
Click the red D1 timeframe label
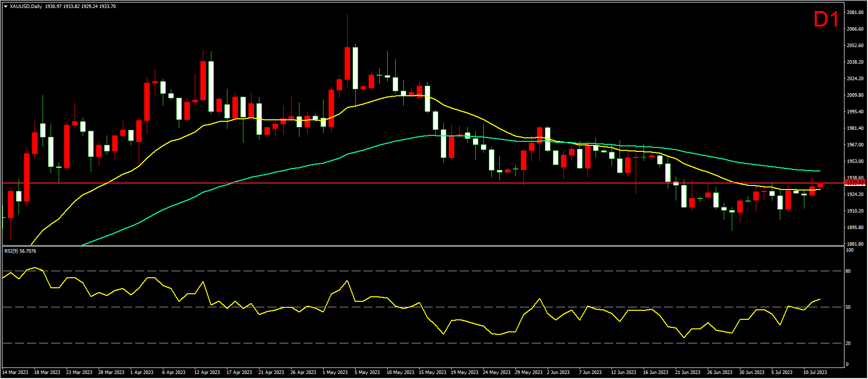coord(826,20)
